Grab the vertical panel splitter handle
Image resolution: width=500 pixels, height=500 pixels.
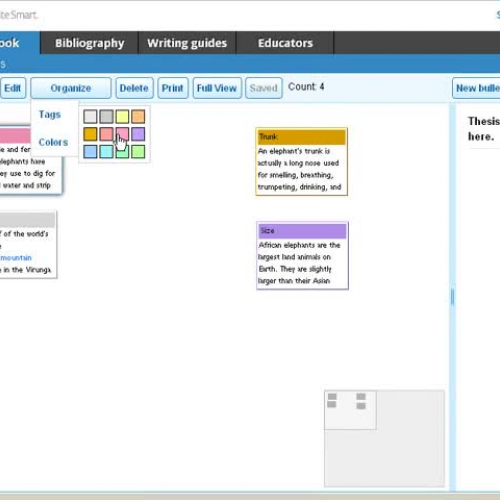tap(452, 297)
